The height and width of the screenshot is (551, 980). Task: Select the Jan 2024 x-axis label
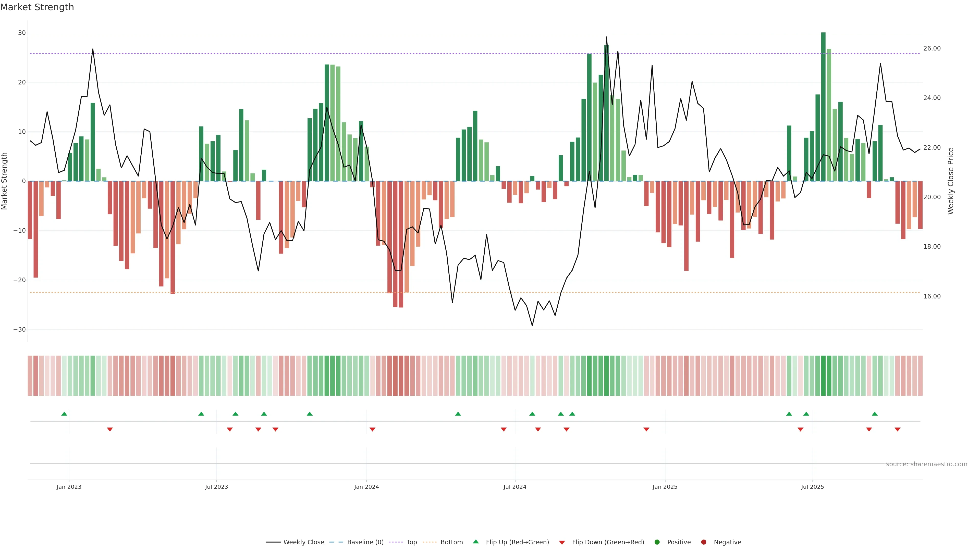click(366, 487)
